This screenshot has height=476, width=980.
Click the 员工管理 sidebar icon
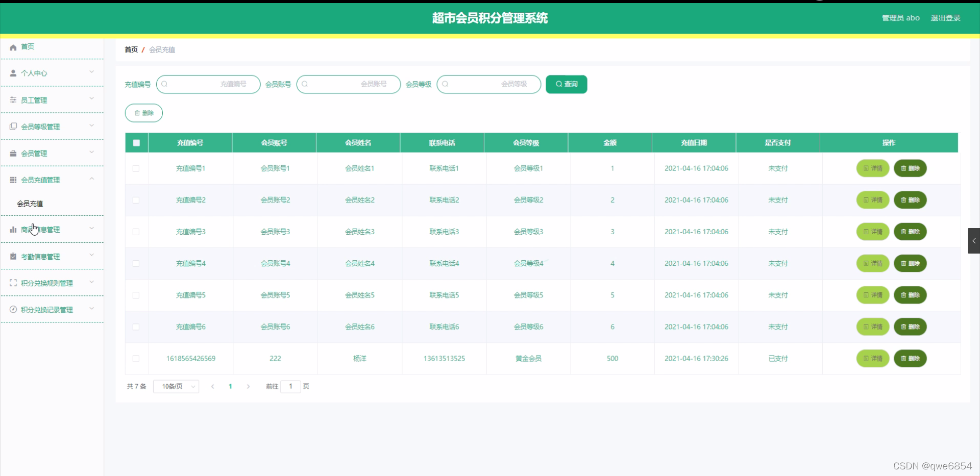tap(12, 100)
